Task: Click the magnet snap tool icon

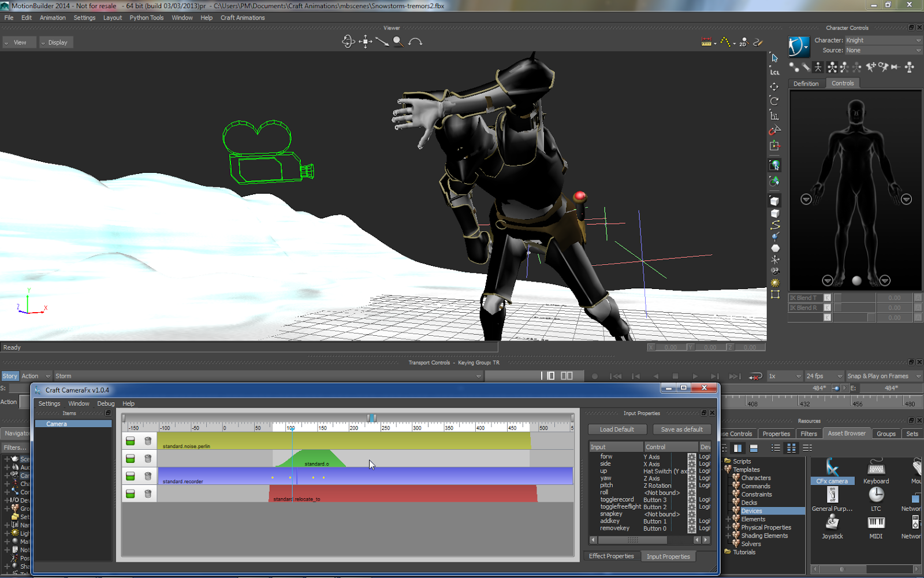Action: 774,130
